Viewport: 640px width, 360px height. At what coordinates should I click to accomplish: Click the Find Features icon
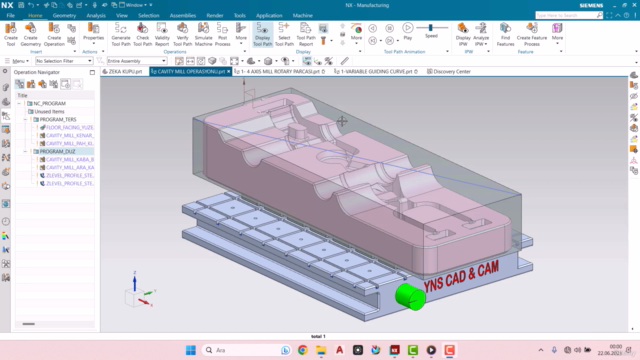coord(505,34)
